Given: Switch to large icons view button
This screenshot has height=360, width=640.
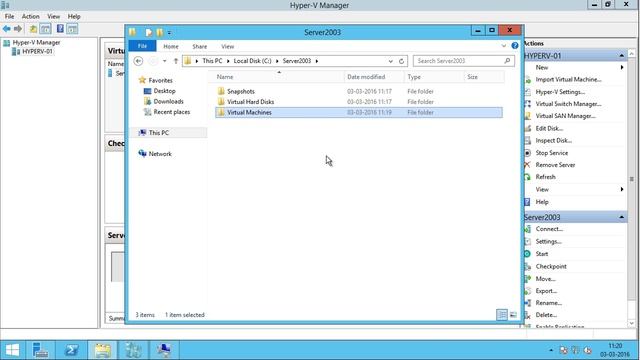Looking at the screenshot, I should (513, 315).
